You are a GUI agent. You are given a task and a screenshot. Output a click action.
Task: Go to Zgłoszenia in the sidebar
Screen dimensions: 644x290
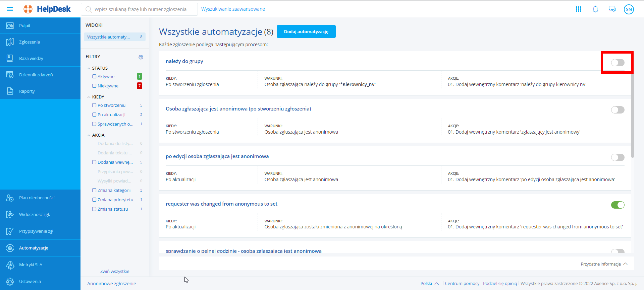pyautogui.click(x=30, y=42)
